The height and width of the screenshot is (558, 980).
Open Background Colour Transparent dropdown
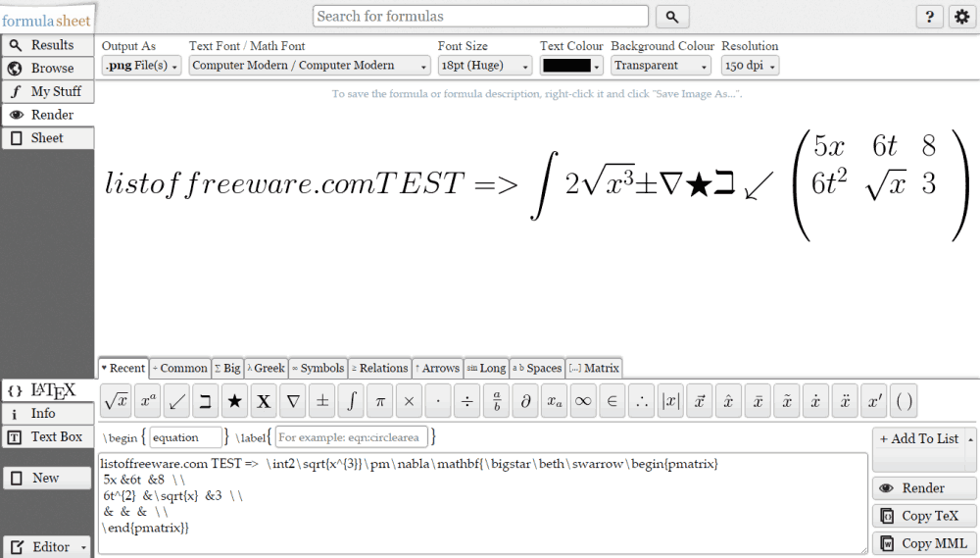tap(661, 66)
